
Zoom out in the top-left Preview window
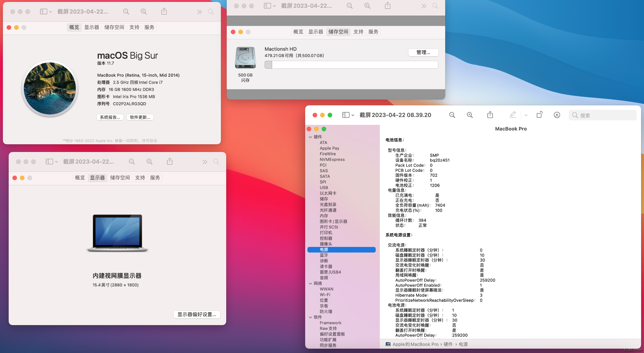(x=126, y=12)
